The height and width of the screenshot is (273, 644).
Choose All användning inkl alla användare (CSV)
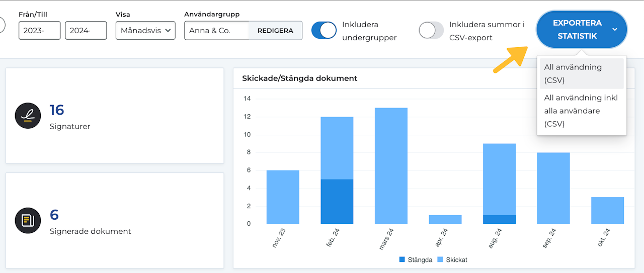[x=581, y=111]
